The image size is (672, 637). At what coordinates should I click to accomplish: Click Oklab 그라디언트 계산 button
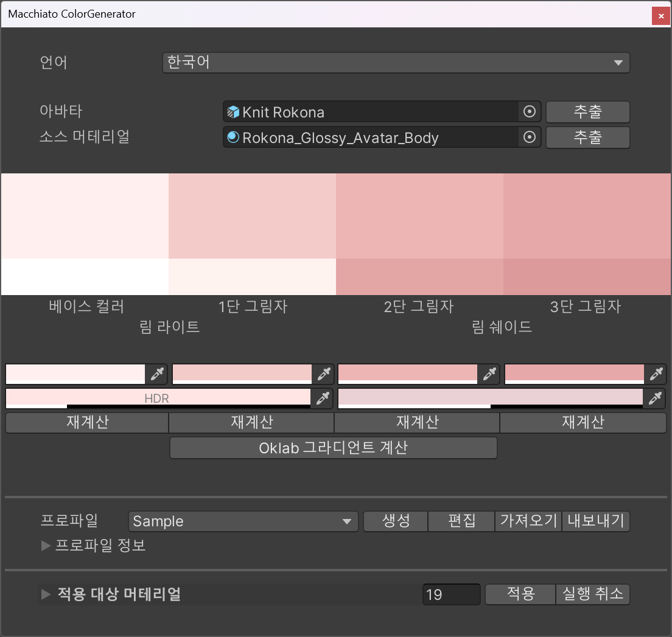click(334, 448)
